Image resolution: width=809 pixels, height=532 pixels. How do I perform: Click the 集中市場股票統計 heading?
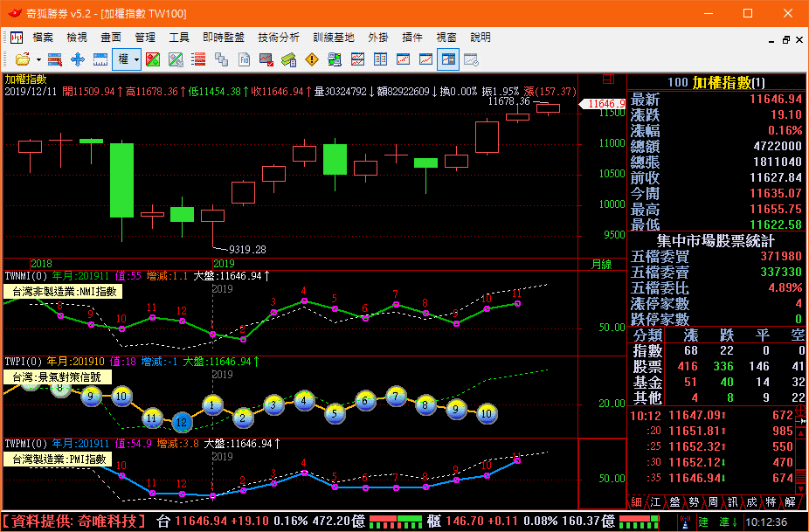click(x=716, y=241)
